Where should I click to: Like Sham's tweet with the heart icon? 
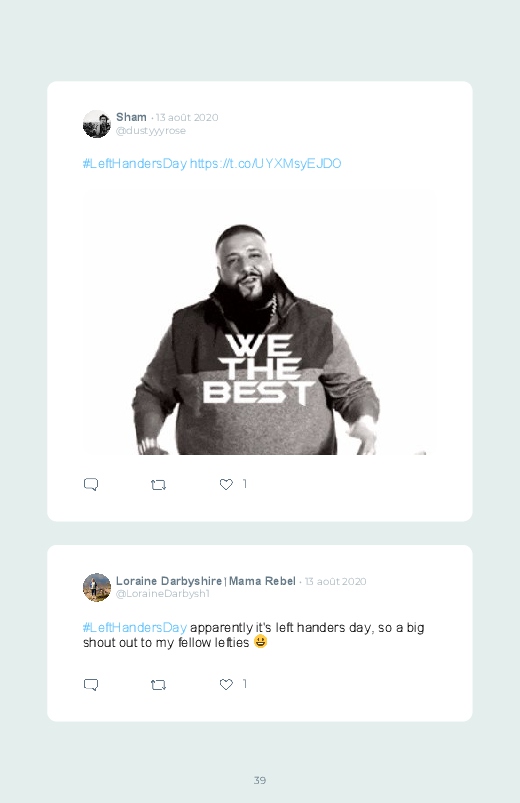pyautogui.click(x=226, y=484)
